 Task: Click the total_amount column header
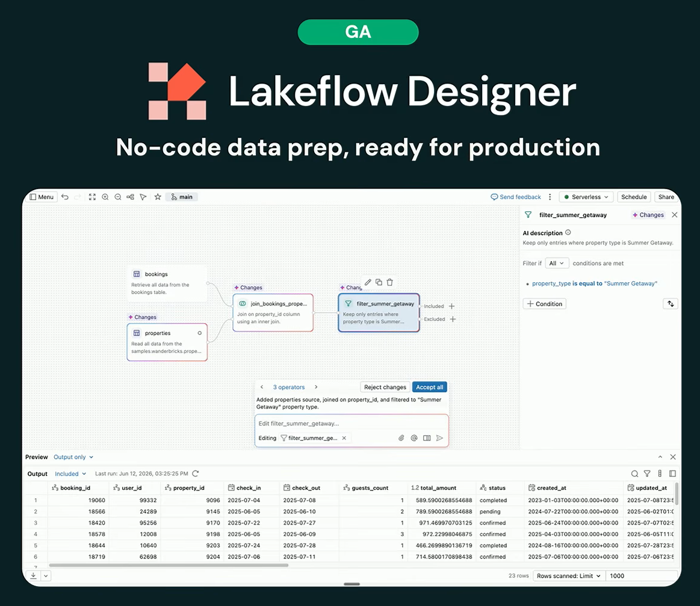pos(441,487)
